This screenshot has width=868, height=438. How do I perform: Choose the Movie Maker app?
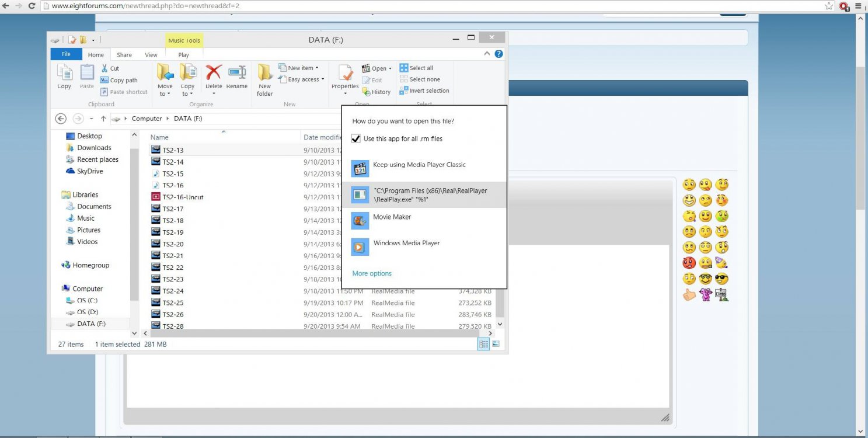pos(424,221)
